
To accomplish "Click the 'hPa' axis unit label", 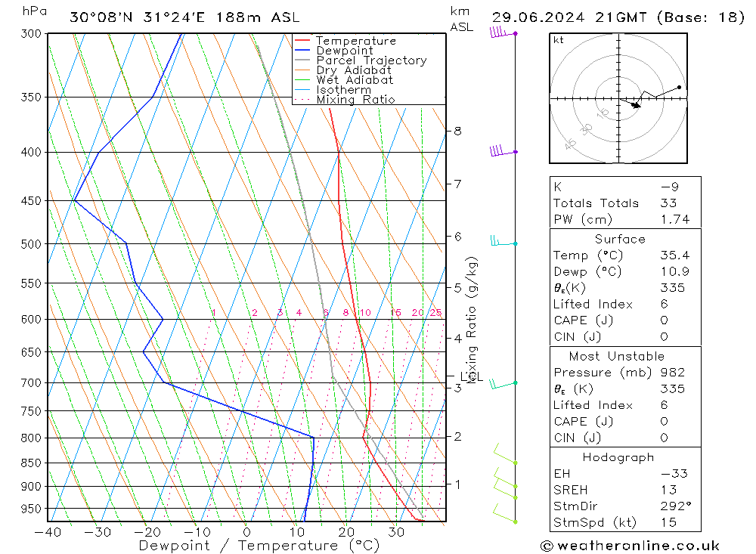I will point(35,11).
